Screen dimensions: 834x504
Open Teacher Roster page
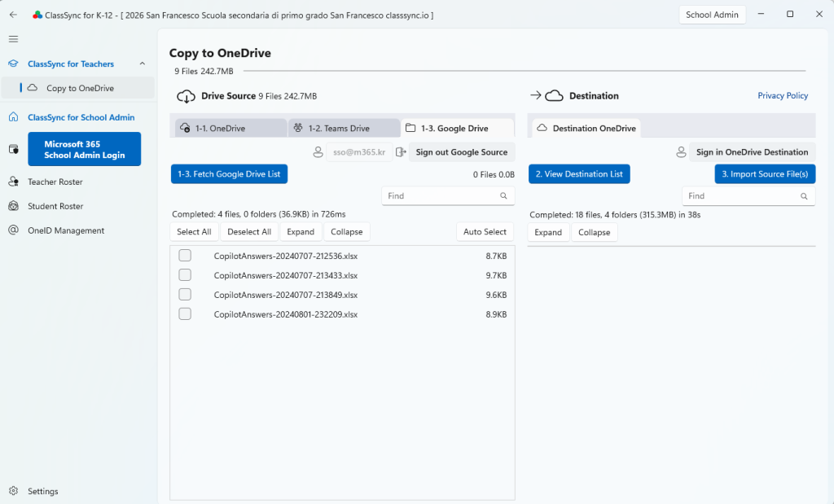pyautogui.click(x=55, y=182)
